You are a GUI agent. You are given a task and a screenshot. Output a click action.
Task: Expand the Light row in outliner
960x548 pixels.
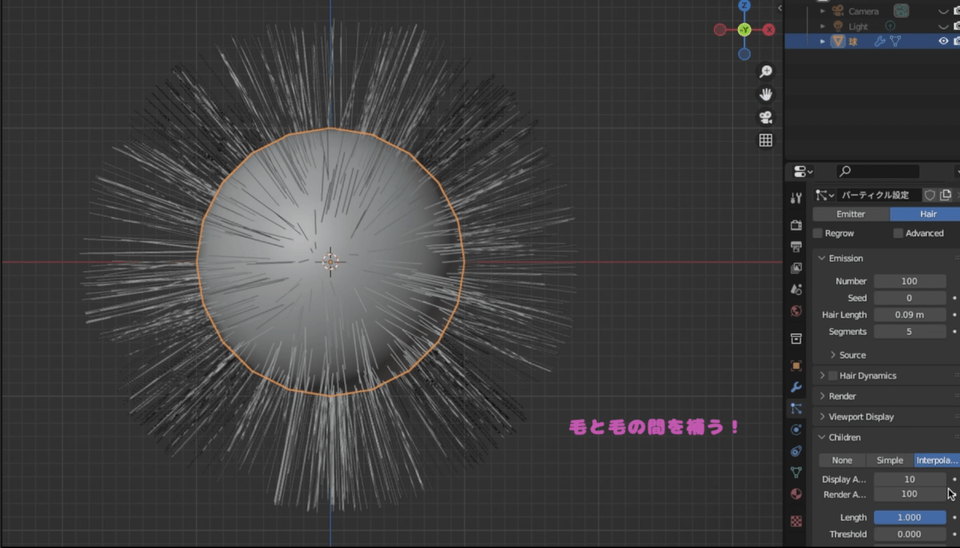823,26
